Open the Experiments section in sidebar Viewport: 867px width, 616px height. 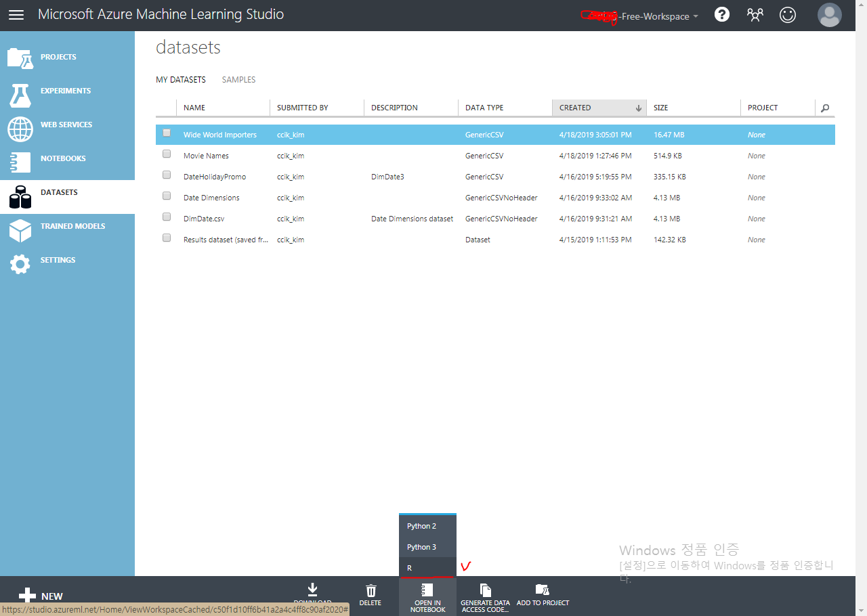click(x=64, y=91)
